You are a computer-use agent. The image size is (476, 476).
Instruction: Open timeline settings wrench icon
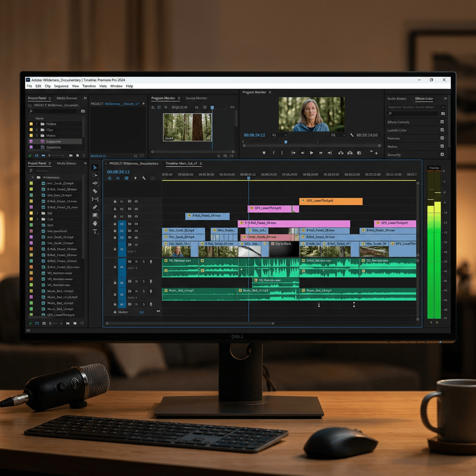coord(144,178)
